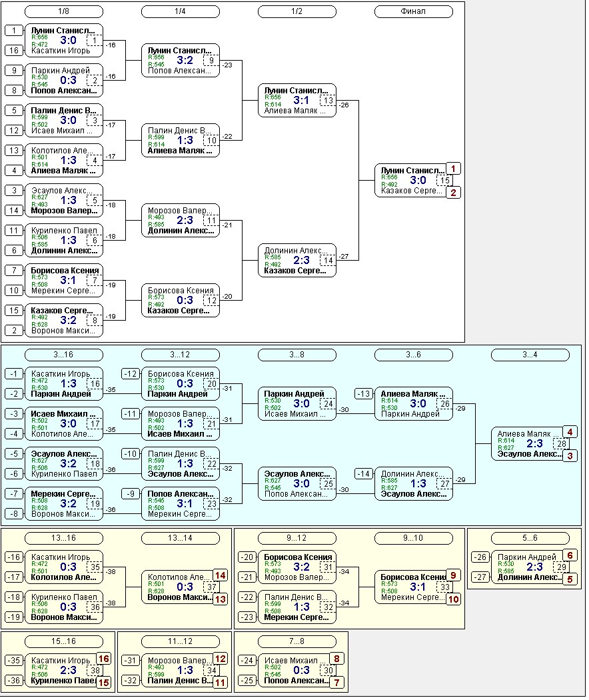Screen dimensions: 589x700
Task: Open 1/8 match Казаков vs Воронов 3:2
Action: [x=64, y=321]
